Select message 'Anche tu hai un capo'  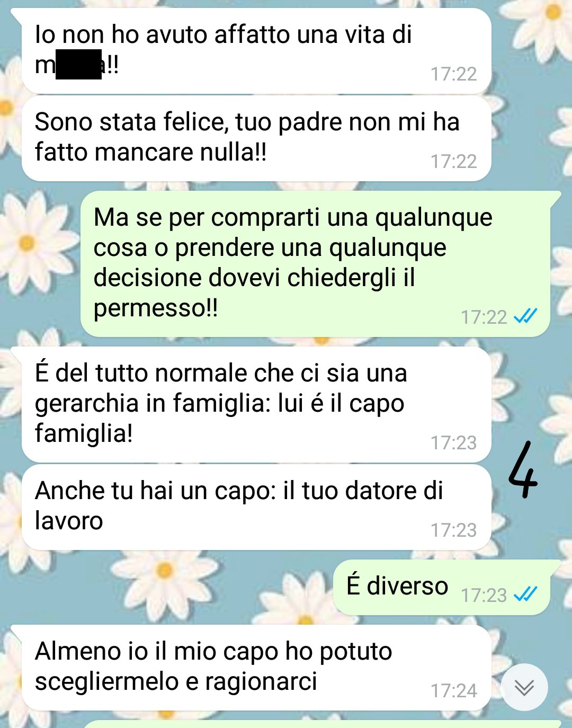pos(256,508)
